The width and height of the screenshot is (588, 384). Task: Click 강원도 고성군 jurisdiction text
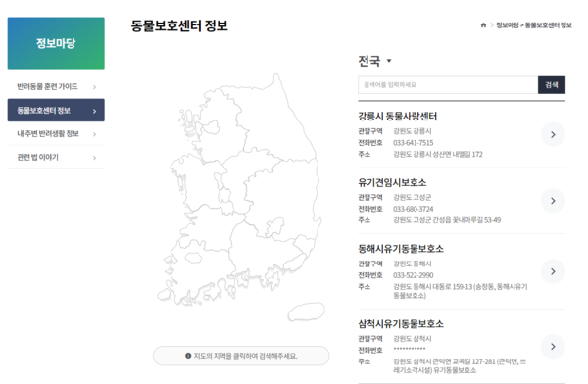pos(413,197)
